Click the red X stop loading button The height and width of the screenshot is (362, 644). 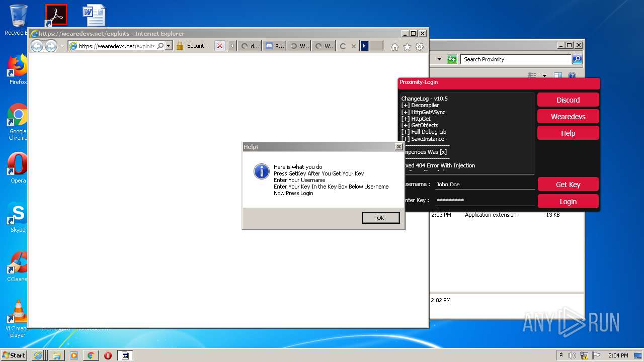[x=220, y=46]
